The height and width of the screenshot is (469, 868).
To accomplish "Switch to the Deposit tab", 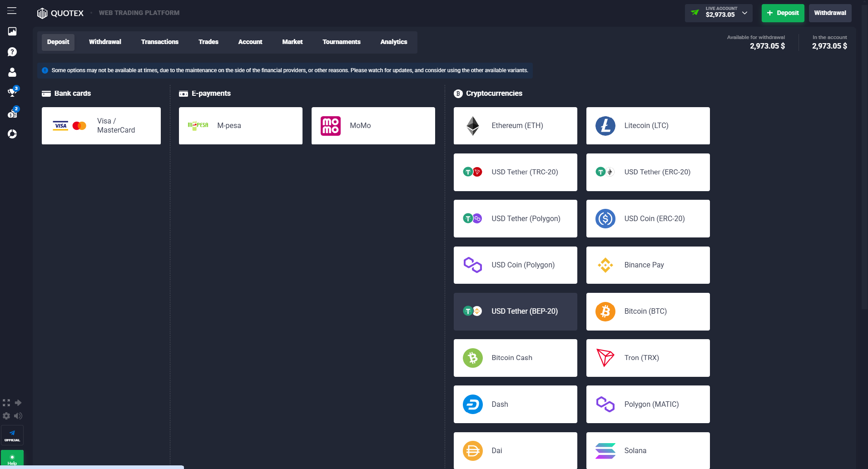I will (x=58, y=42).
